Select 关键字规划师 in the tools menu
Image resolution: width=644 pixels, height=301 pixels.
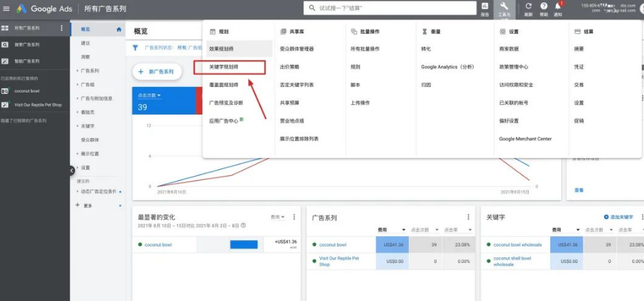pos(224,67)
